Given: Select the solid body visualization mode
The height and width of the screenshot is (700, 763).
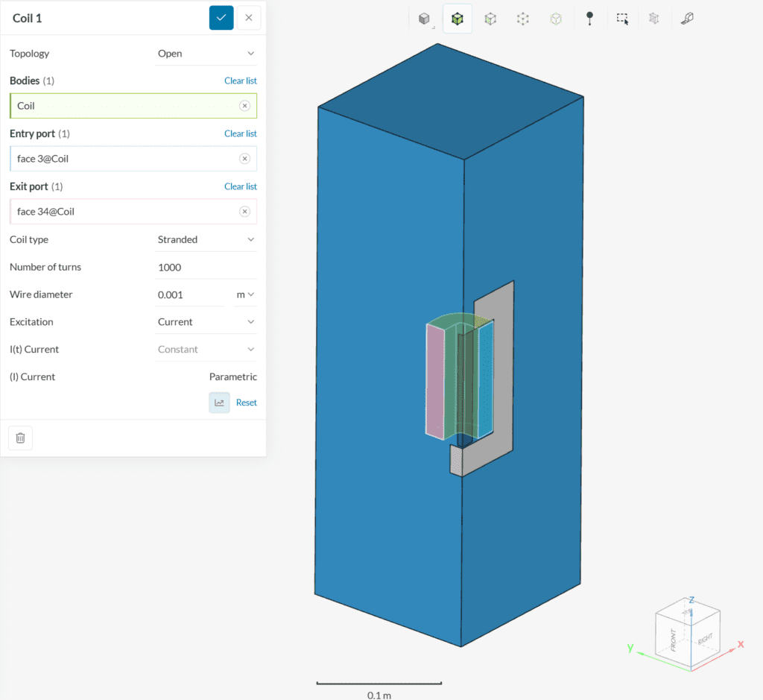Looking at the screenshot, I should pyautogui.click(x=425, y=18).
